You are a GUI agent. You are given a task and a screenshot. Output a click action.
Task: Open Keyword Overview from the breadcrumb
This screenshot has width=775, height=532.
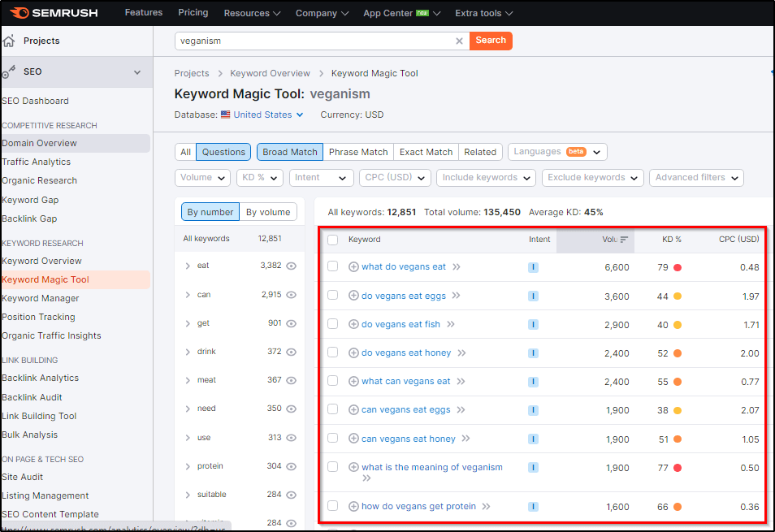(270, 73)
